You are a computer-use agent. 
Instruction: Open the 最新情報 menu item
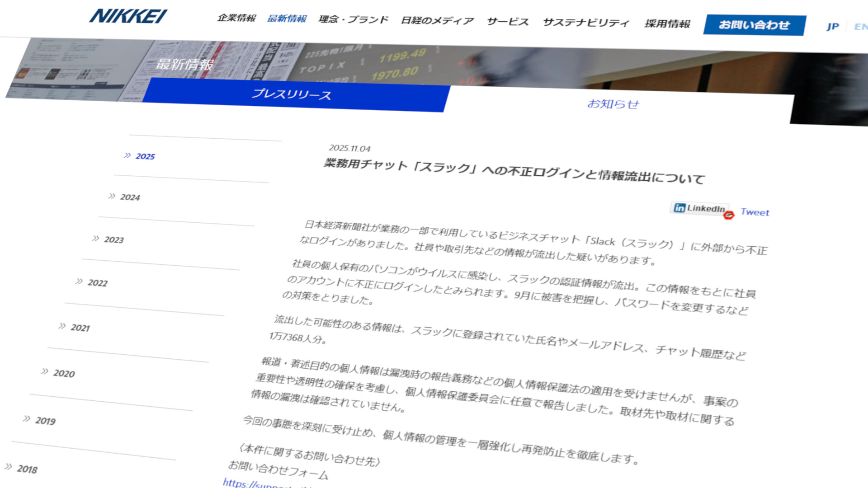click(x=288, y=19)
